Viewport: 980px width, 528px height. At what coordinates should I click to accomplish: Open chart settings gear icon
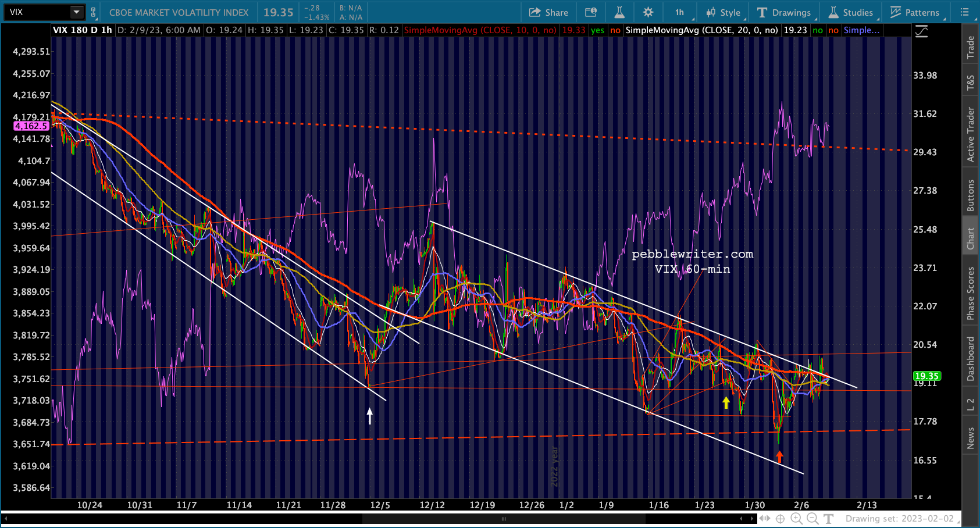point(648,12)
